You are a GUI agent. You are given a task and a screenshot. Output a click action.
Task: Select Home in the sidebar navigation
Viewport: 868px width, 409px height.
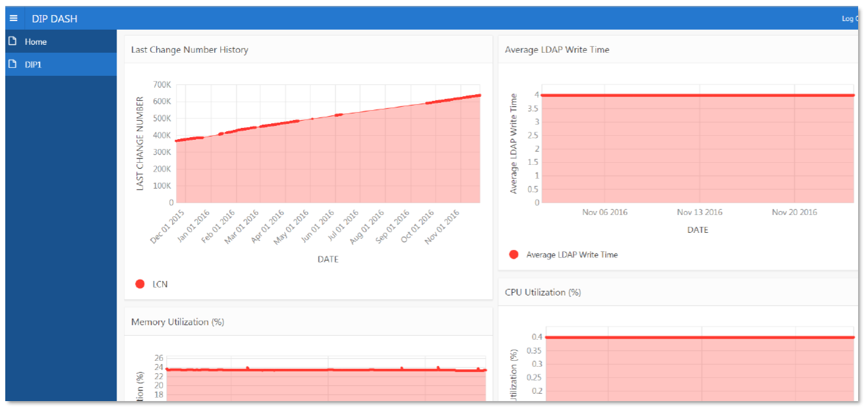(38, 42)
